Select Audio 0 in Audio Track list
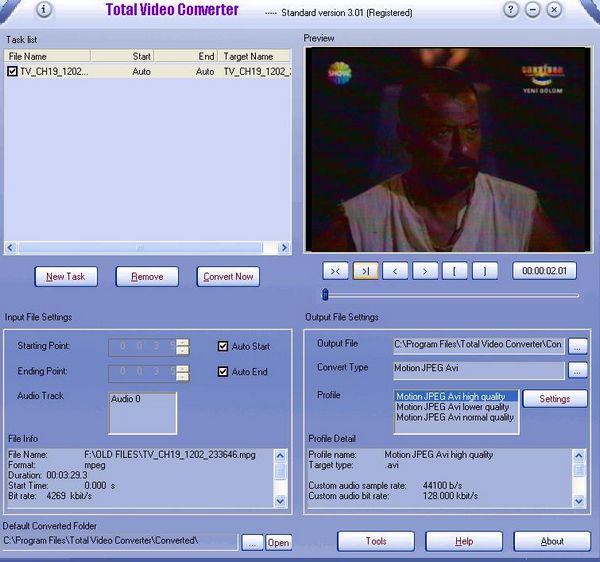 126,399
